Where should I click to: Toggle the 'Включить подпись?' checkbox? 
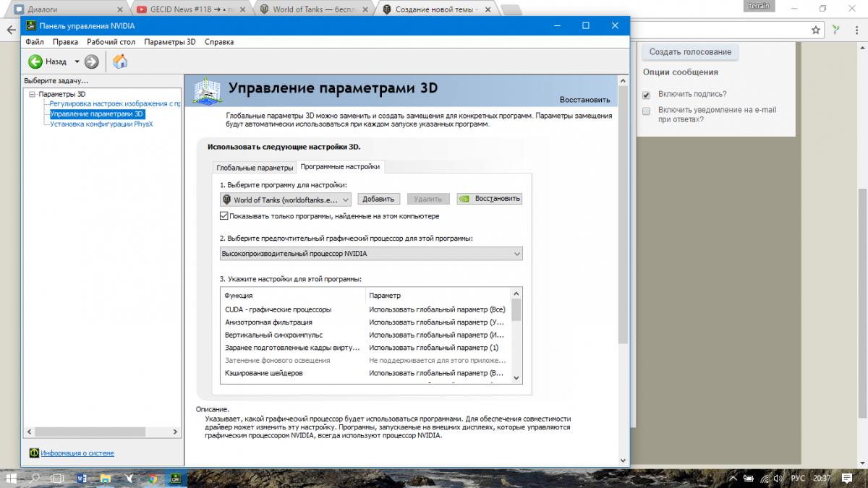(x=647, y=95)
